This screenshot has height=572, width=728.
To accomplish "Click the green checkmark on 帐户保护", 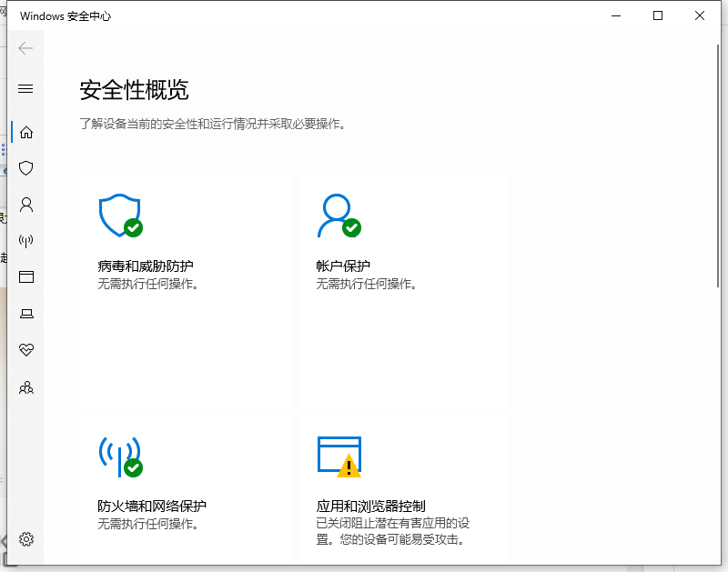I will [x=353, y=227].
